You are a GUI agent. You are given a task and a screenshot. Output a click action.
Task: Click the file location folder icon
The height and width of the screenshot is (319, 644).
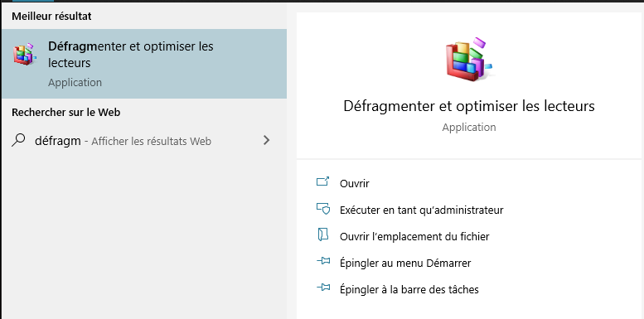(323, 234)
